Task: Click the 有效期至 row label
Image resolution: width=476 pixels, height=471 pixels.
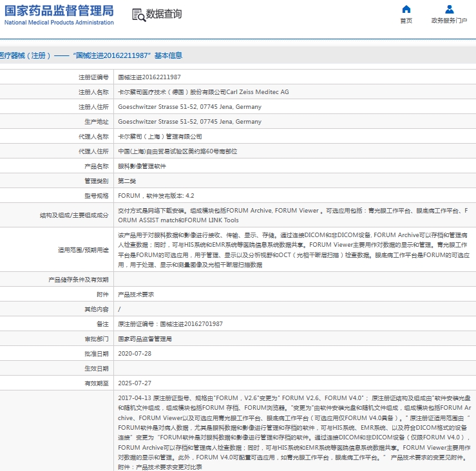Action: 97,383
